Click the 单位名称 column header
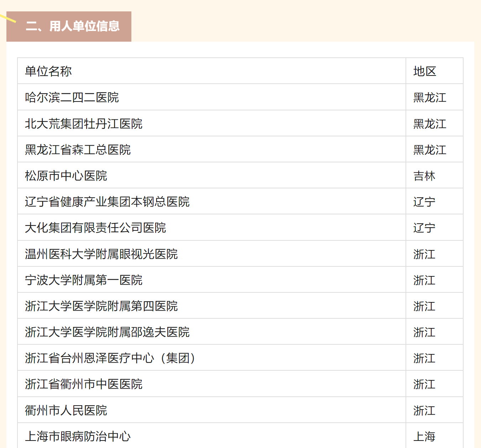This screenshot has height=448, width=481. pyautogui.click(x=48, y=71)
